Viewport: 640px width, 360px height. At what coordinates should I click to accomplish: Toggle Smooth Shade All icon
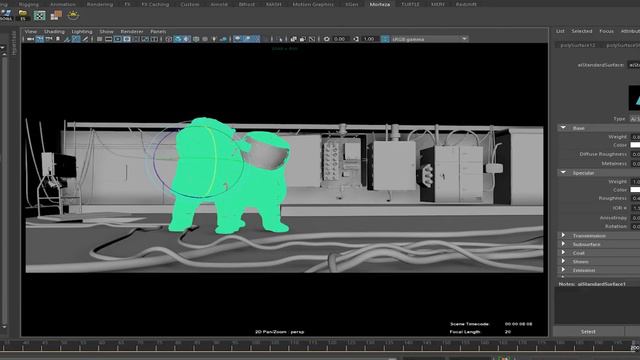pyautogui.click(x=178, y=39)
